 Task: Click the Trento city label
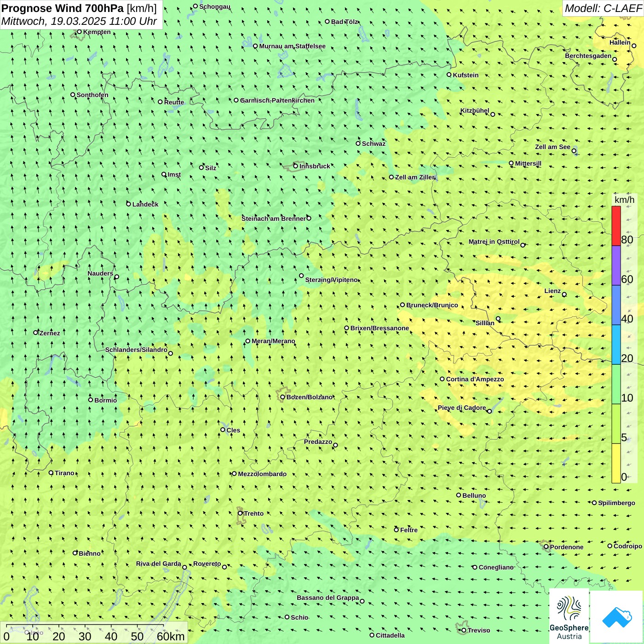pos(254,513)
